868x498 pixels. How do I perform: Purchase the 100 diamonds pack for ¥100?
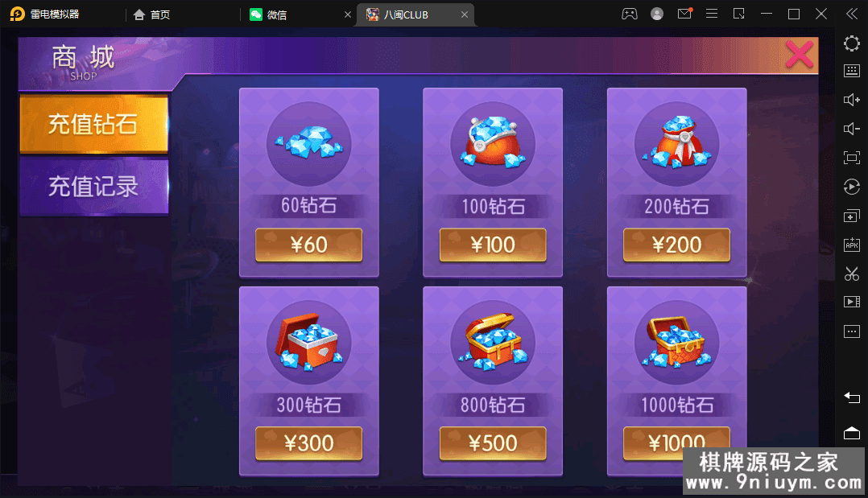(x=493, y=245)
